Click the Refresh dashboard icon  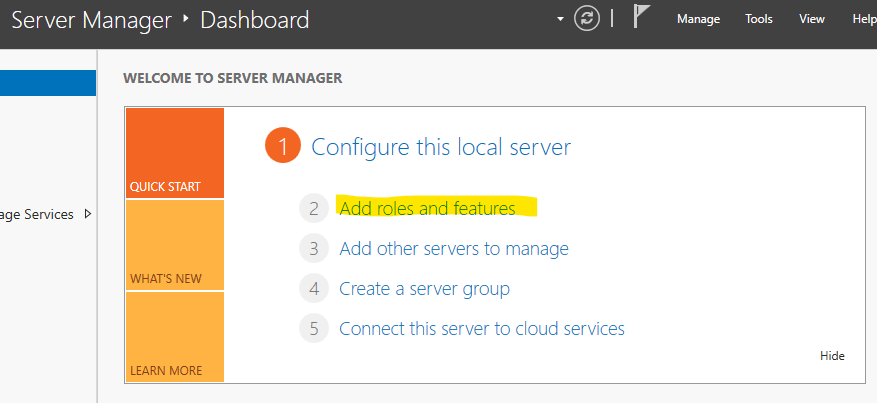pyautogui.click(x=587, y=19)
